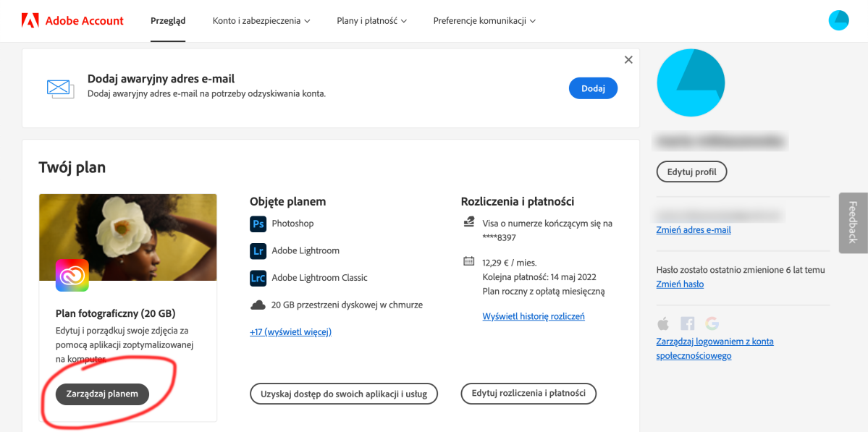Open Zmień hasło link

(680, 284)
